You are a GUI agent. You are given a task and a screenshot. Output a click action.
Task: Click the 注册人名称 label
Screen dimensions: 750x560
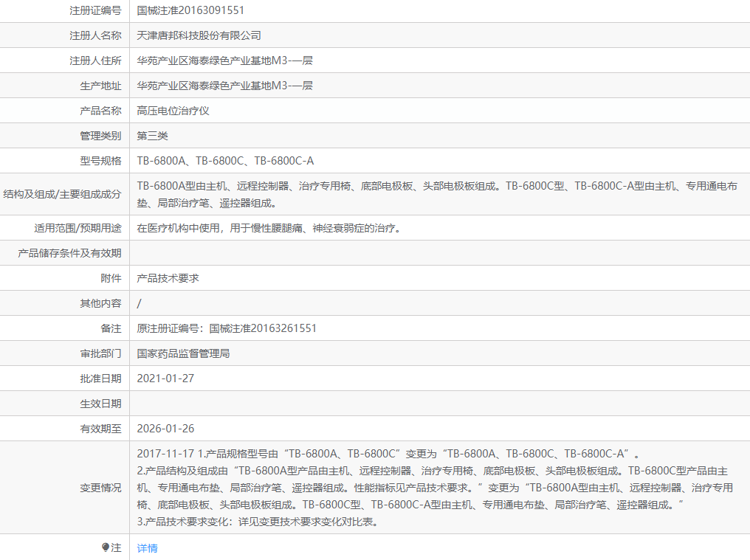click(96, 35)
